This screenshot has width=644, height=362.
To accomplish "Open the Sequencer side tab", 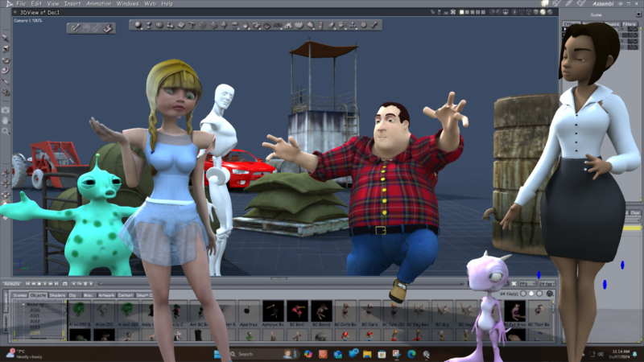I will point(6,302).
